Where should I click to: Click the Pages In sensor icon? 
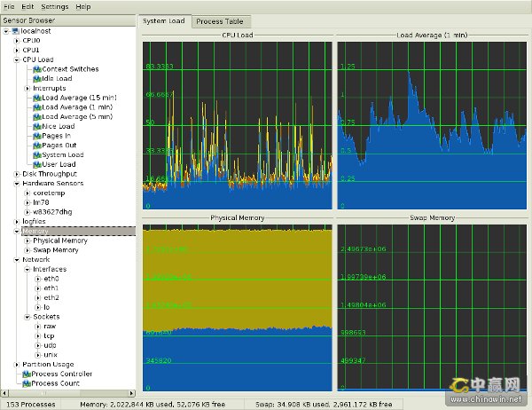tap(37, 136)
